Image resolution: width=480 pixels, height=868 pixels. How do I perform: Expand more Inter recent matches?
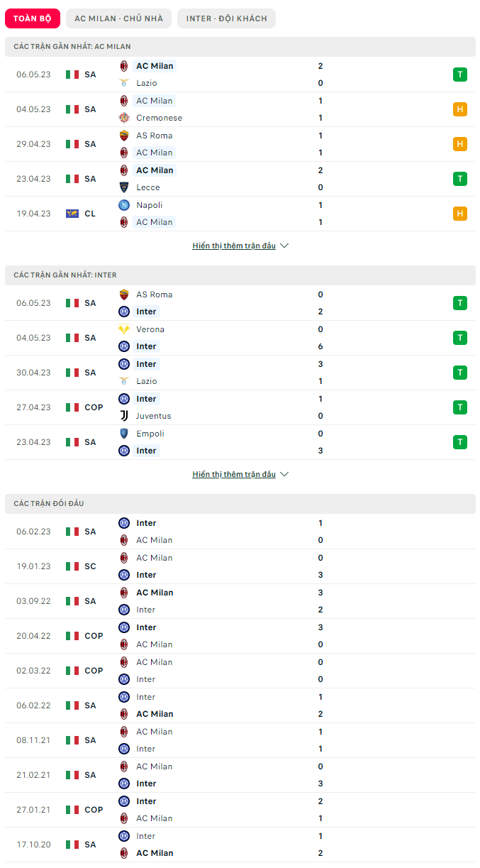coord(233,475)
